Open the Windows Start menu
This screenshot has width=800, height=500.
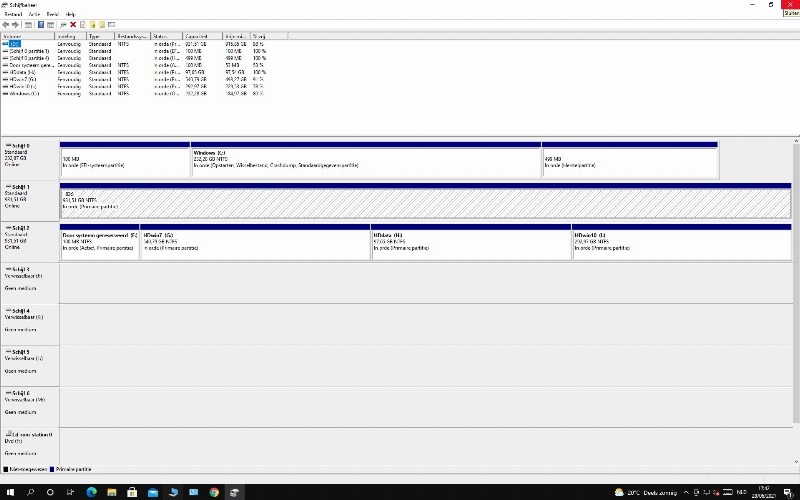8,492
